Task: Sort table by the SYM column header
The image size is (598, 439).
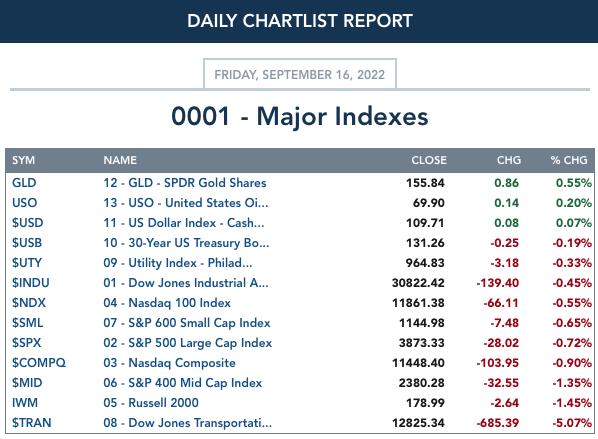Action: coord(23,160)
